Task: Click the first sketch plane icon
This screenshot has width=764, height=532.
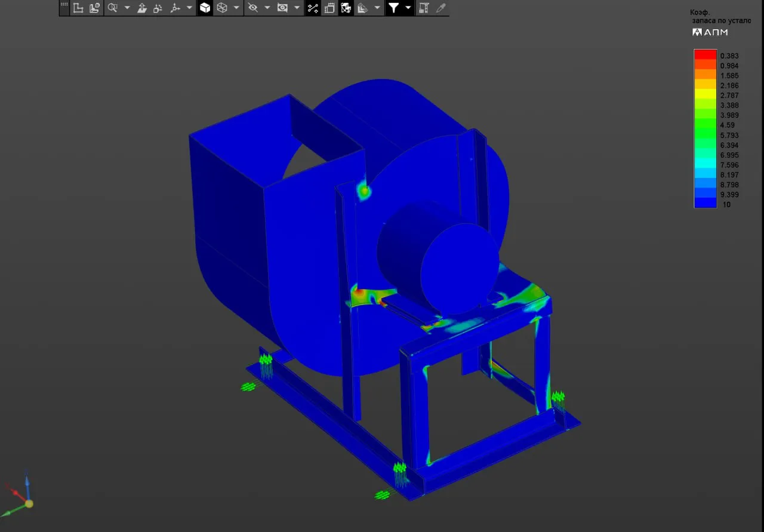Action: 77,8
